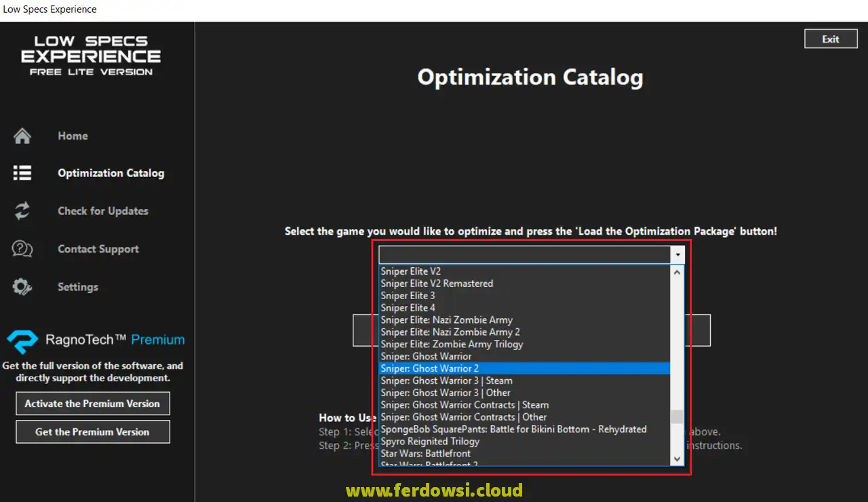Click the Exit button
Image resolution: width=868 pixels, height=502 pixels.
(x=831, y=39)
